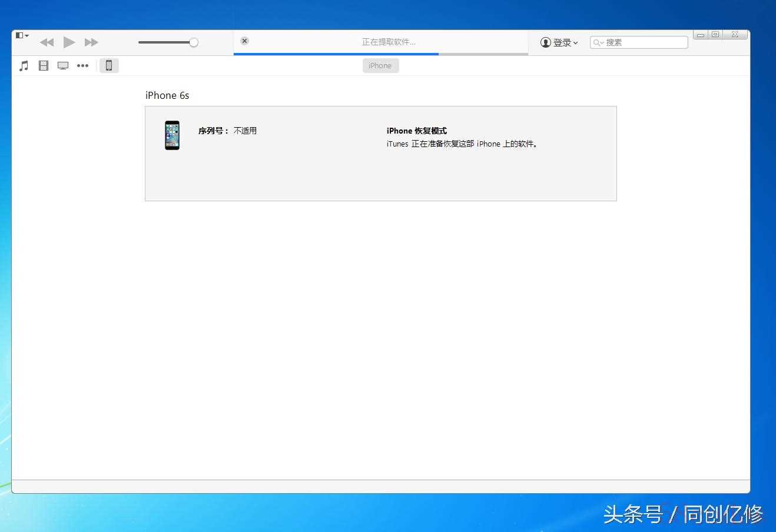This screenshot has width=776, height=532.
Task: Click the blue extraction progress bar
Action: 336,54
